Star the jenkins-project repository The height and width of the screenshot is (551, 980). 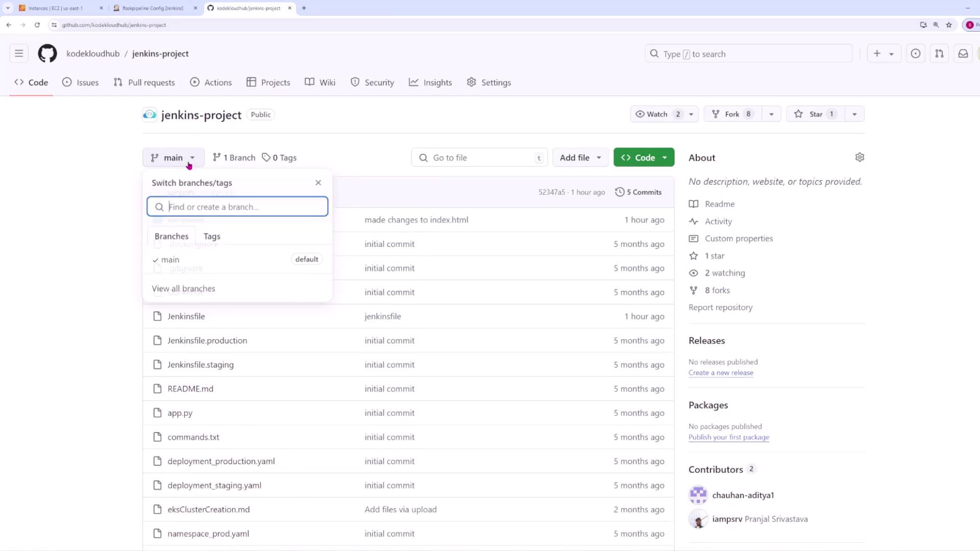(x=815, y=114)
